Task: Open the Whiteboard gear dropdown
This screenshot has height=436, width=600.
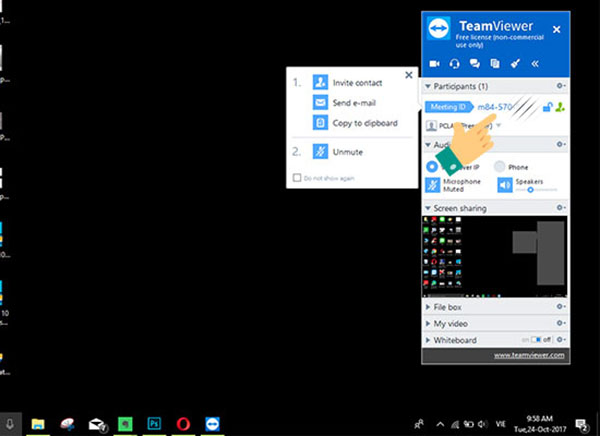Action: tap(561, 340)
